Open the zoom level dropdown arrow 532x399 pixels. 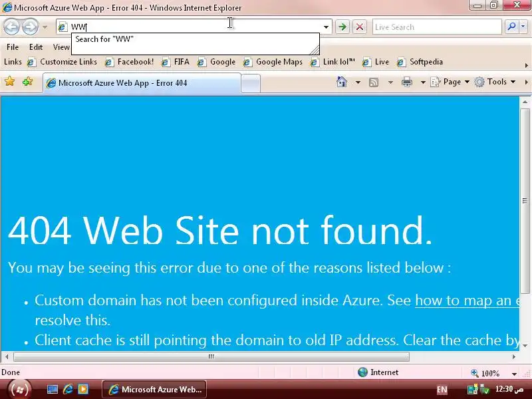(514, 374)
